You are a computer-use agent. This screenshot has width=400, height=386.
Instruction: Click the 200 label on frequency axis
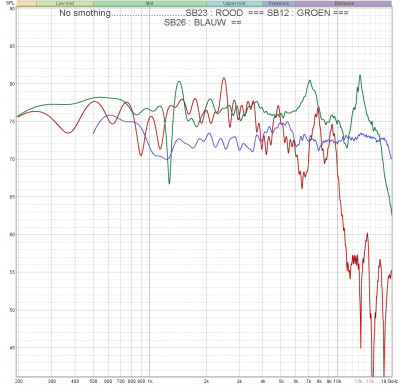click(18, 381)
